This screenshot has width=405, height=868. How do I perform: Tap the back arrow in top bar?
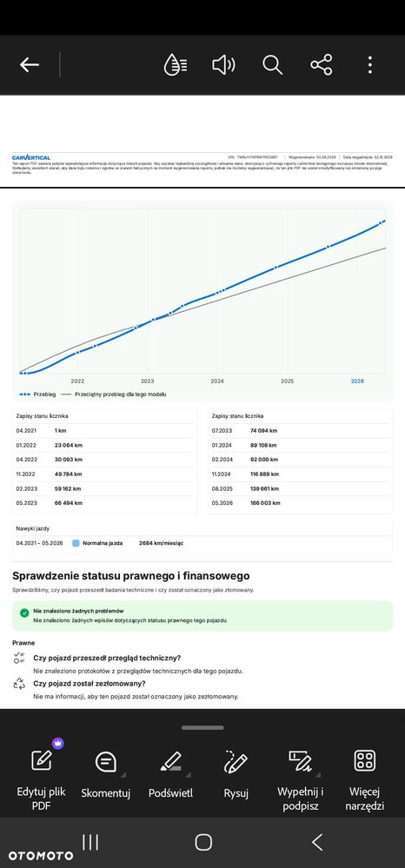tap(30, 65)
